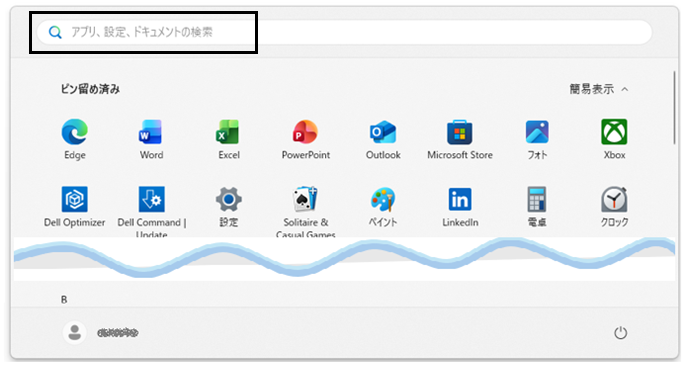Open the Edge browser app
Image resolution: width=687 pixels, height=366 pixels.
click(74, 132)
